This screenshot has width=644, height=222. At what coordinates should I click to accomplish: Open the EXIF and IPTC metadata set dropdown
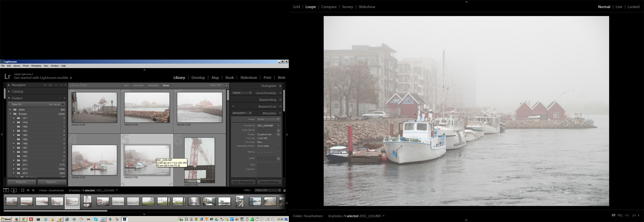point(242,113)
